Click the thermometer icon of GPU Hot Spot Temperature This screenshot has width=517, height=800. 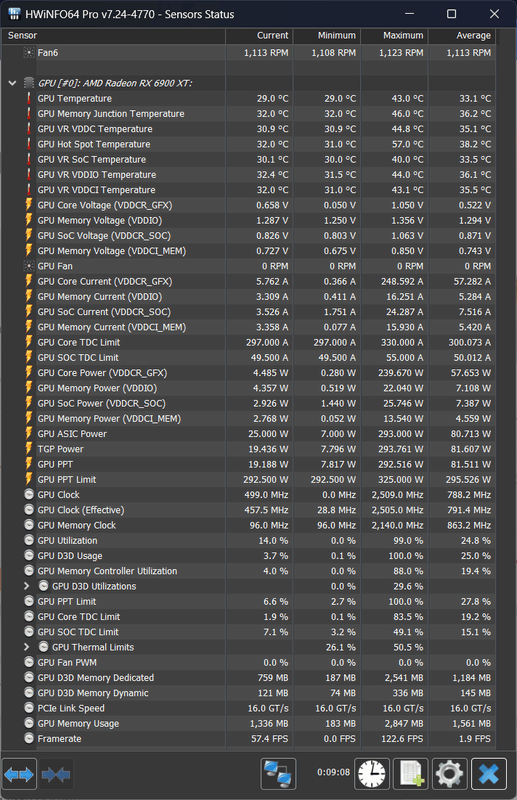click(29, 144)
